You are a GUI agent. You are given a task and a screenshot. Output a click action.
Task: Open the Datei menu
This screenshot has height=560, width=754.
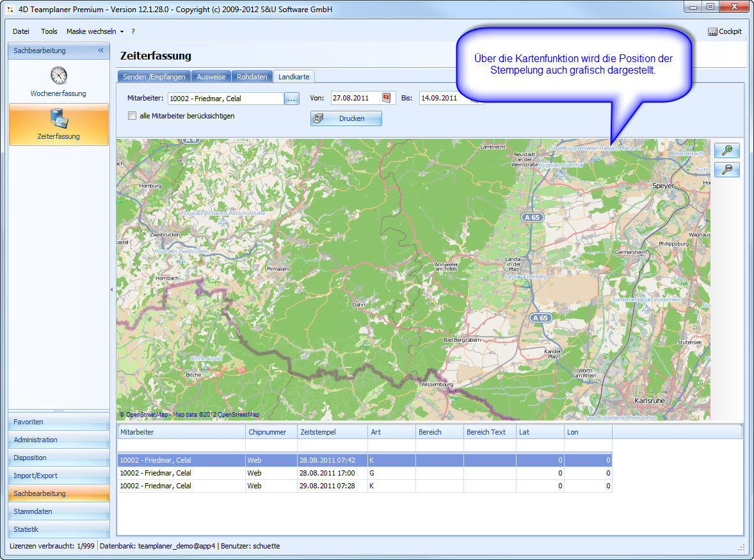21,31
